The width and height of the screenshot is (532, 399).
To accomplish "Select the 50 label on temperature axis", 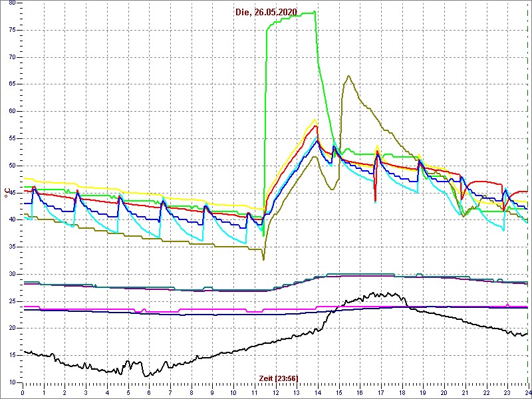I will pos(11,166).
